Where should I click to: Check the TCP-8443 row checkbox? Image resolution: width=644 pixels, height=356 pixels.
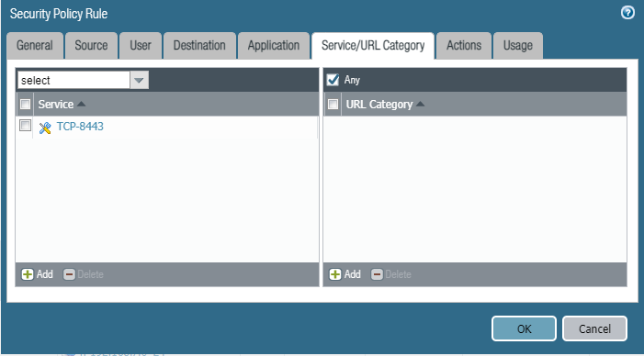[x=25, y=126]
